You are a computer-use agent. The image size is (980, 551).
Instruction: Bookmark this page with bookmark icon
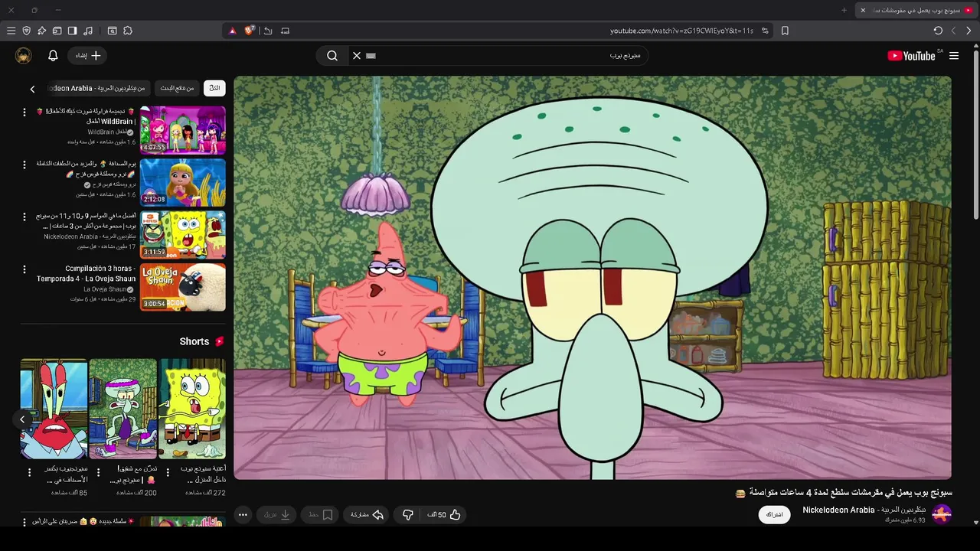point(785,31)
